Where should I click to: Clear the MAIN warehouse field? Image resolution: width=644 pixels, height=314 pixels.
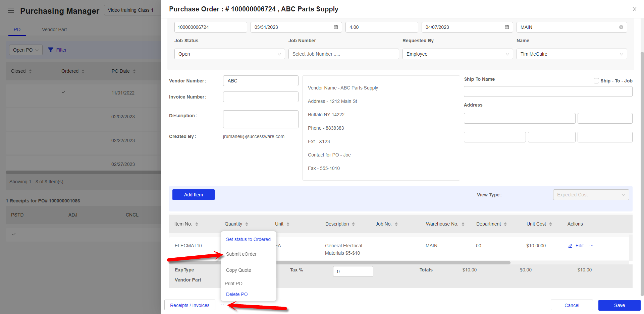621,27
